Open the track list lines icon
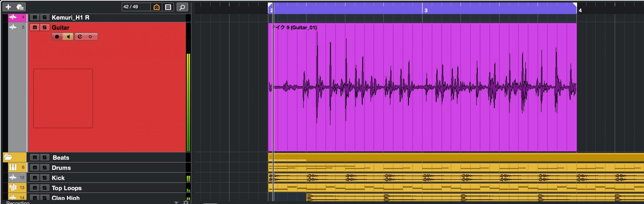The image size is (644, 204). pos(168,7)
